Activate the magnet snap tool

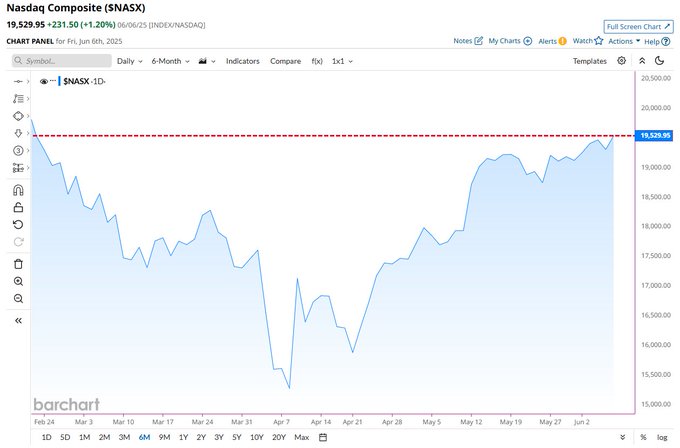pos(18,190)
